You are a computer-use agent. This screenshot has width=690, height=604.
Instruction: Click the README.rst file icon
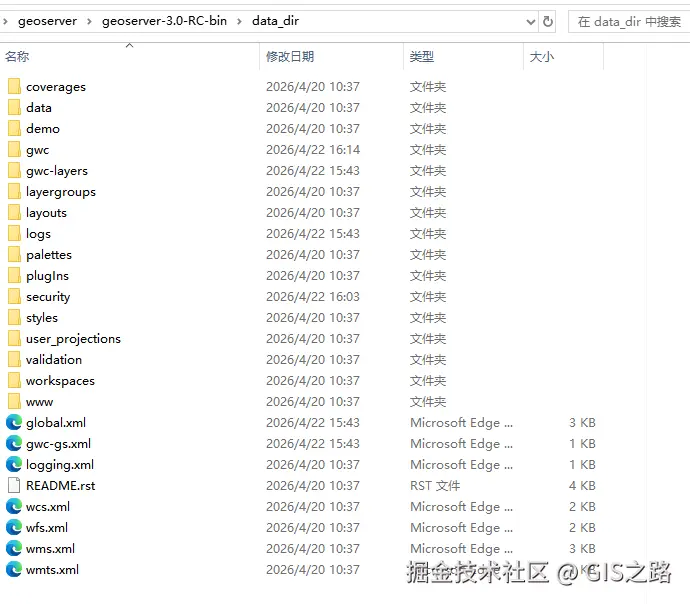(x=14, y=486)
